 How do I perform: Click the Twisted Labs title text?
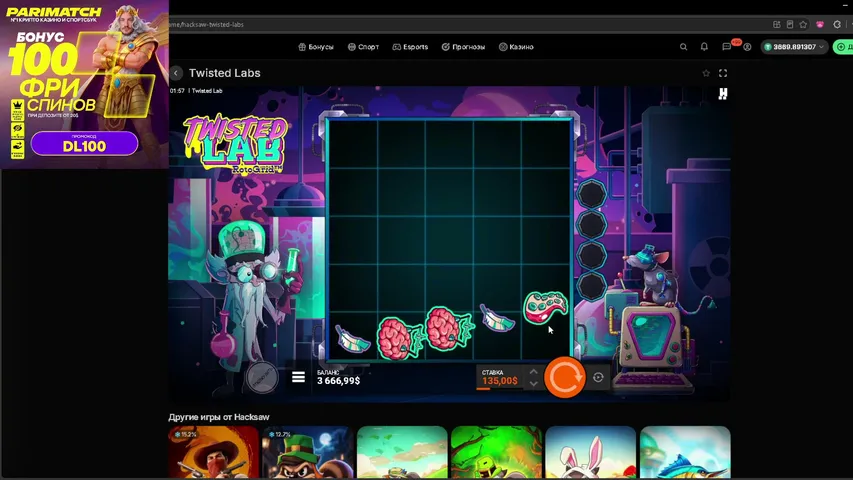[x=224, y=73]
